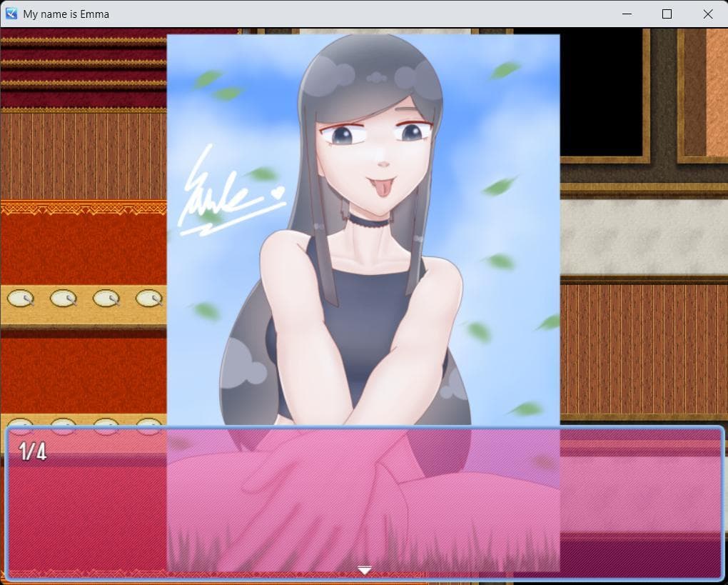This screenshot has height=585, width=728.
Task: Click the white plaster wall panel on right
Action: [644, 237]
